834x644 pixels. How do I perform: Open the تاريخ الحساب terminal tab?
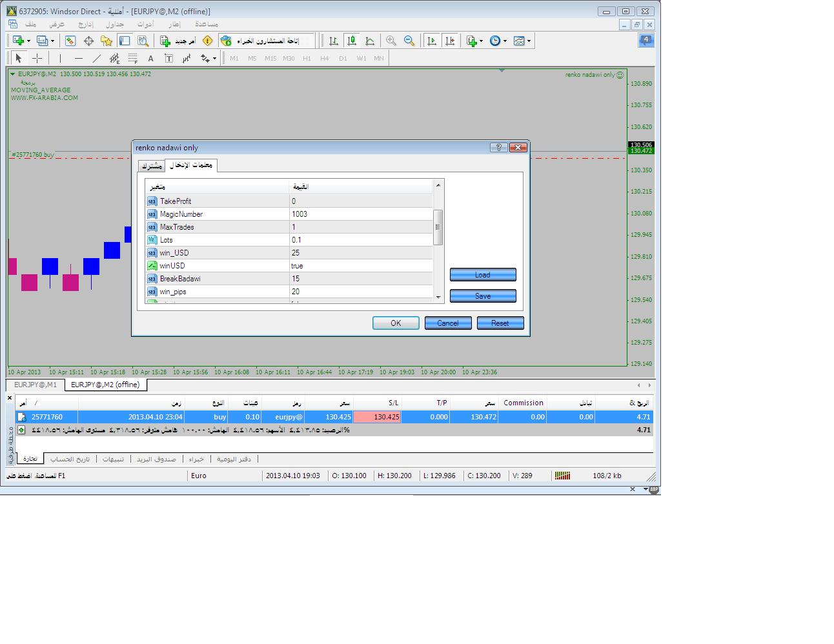click(x=70, y=459)
